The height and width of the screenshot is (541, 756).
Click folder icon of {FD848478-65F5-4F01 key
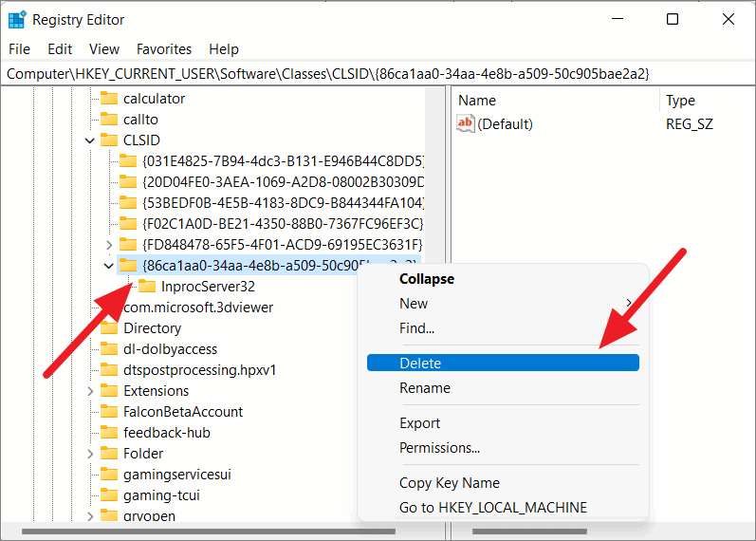(128, 244)
